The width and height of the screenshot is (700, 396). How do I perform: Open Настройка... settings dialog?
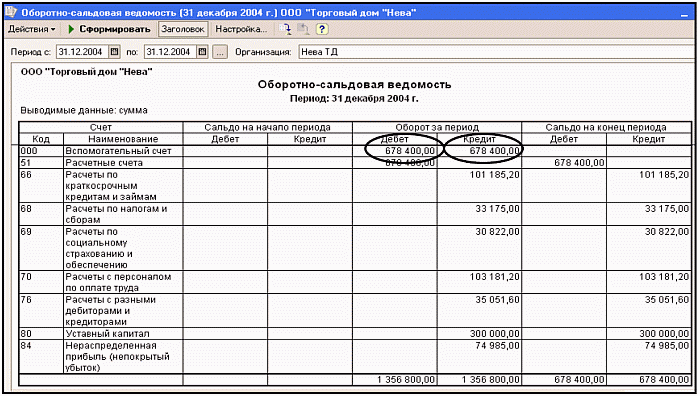[241, 29]
